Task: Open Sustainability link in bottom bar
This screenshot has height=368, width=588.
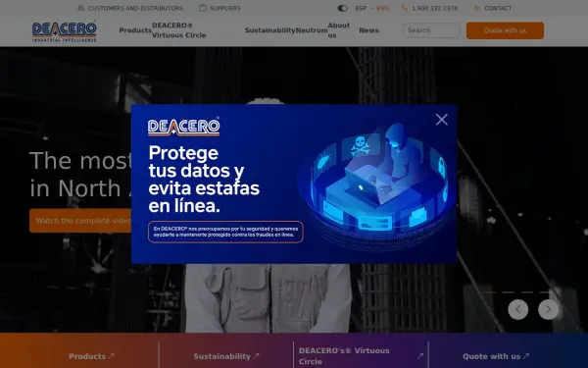Action: [226, 356]
